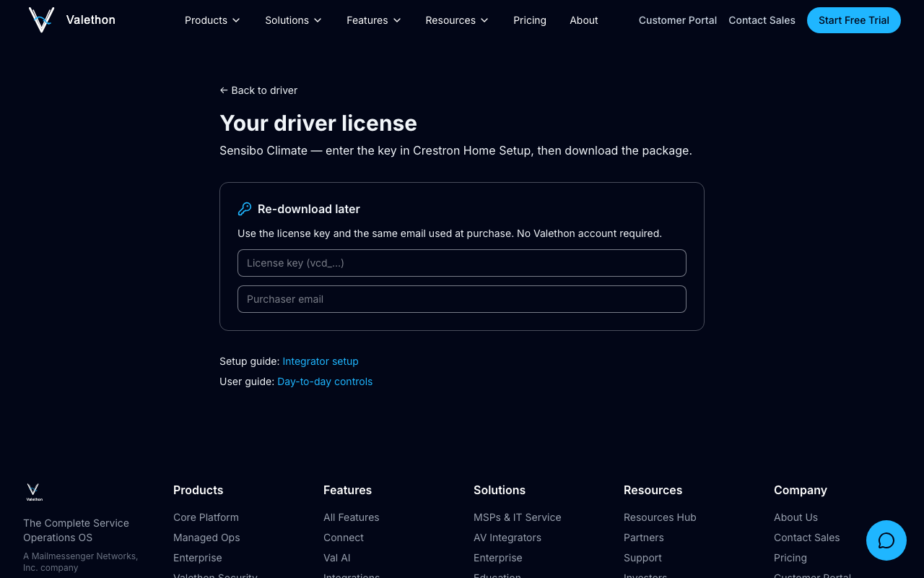Click the footer Company column heading
Viewport: 924px width, 578px height.
point(801,490)
